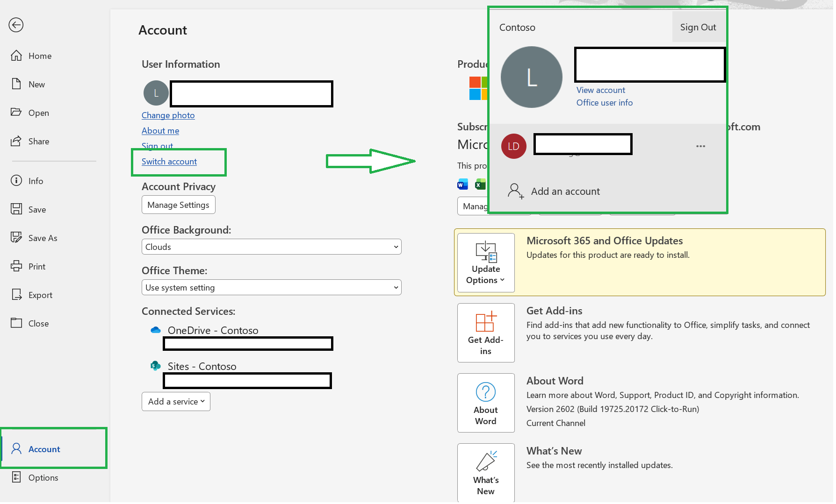836x504 pixels.
Task: Click the Account person icon
Action: coord(16,448)
